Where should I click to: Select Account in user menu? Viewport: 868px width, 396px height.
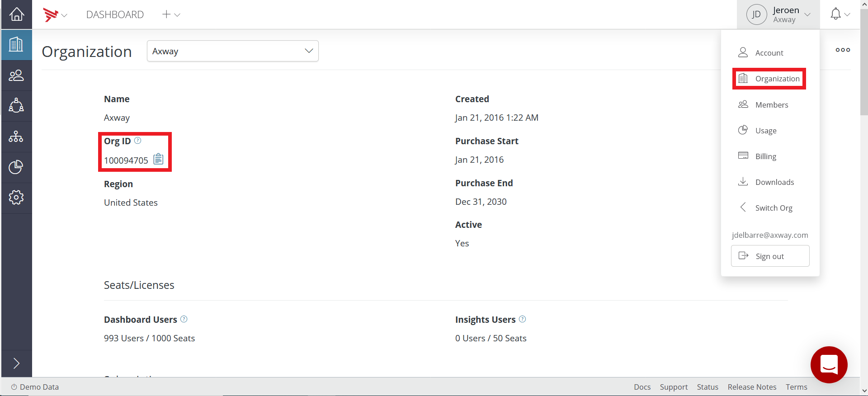coord(770,53)
